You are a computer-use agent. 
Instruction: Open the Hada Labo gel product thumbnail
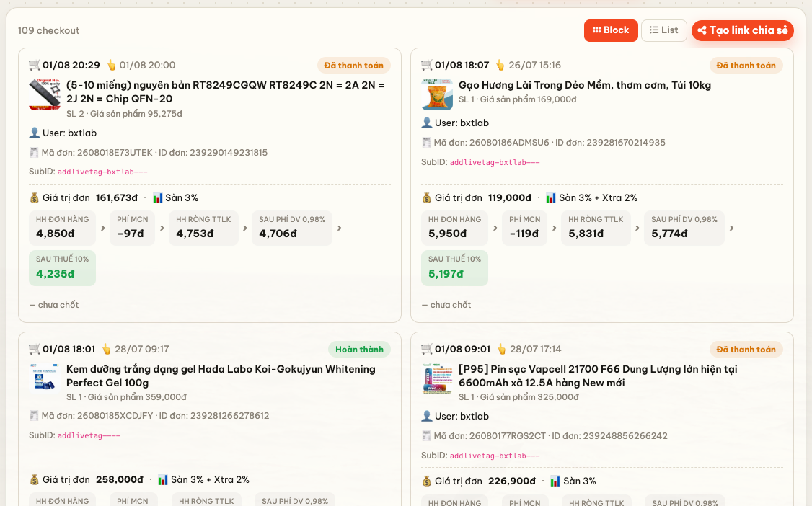(x=45, y=378)
